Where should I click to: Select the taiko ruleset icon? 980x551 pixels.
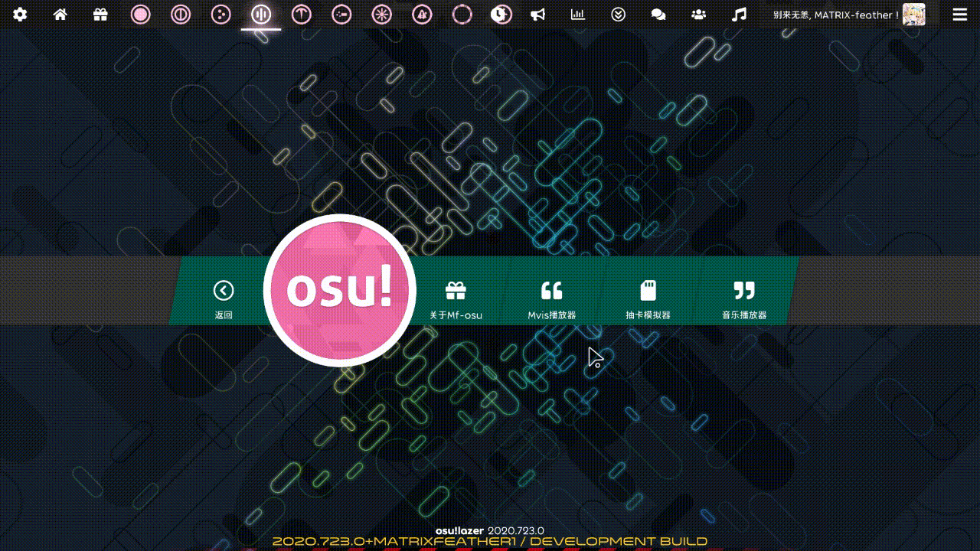tap(181, 15)
